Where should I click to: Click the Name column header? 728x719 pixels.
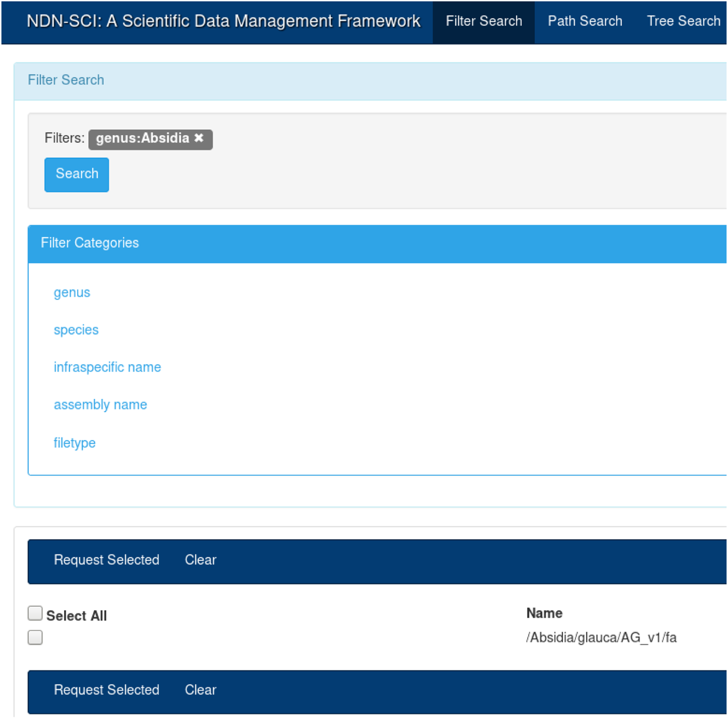coord(544,613)
